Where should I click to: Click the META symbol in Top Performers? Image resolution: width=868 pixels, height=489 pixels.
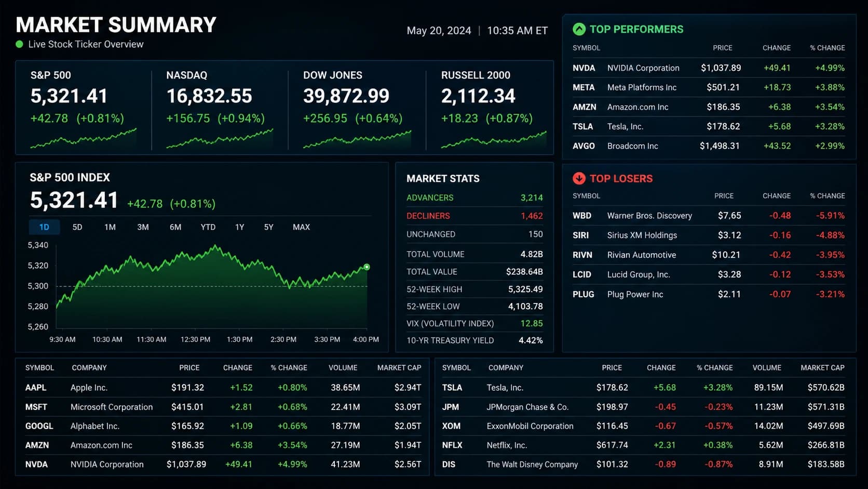[584, 87]
